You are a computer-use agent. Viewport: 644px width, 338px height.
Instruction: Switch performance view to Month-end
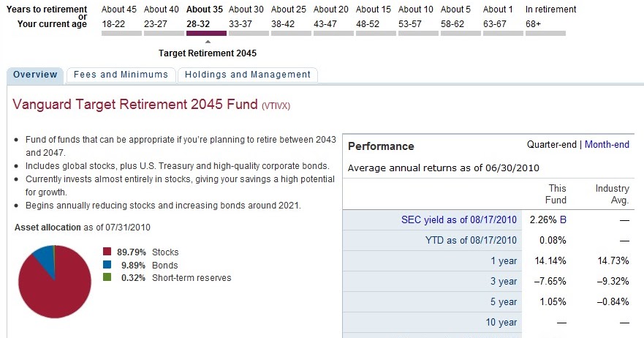(607, 145)
